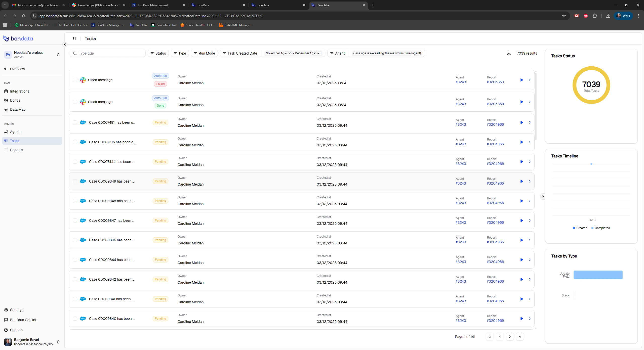Open Report #3206859 link in first row
This screenshot has height=350, width=644.
[x=495, y=82]
